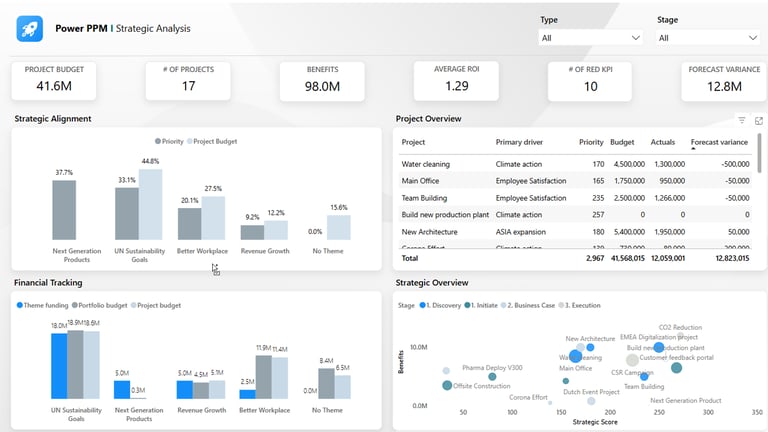Click the Priority legend swatch in Strategic Alignment

coord(158,141)
